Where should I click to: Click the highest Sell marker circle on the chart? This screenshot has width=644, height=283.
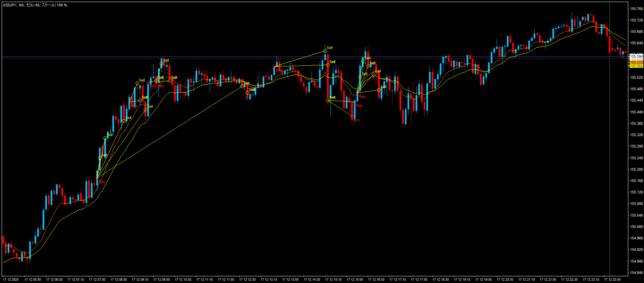325,51
